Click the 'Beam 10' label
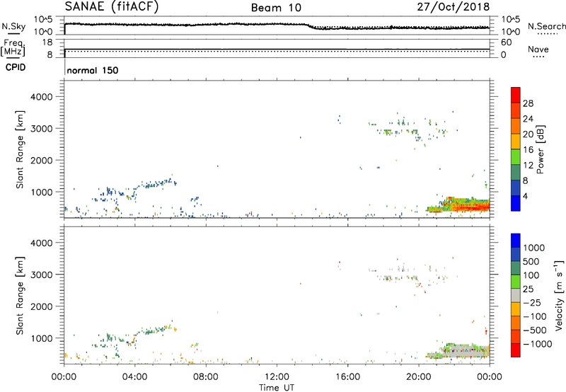 (276, 8)
